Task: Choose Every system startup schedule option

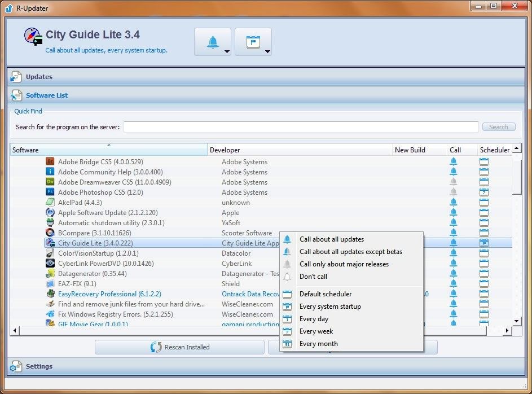Action: (330, 307)
